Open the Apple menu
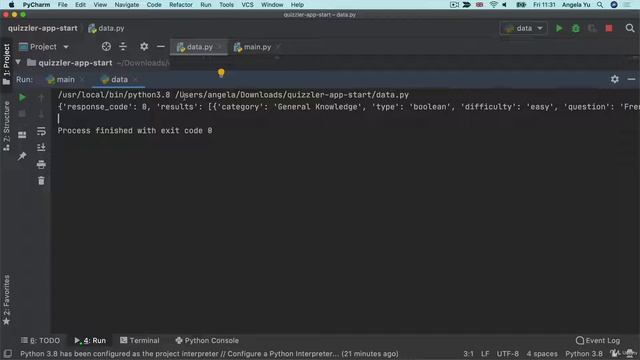640x360 pixels. 11,4
